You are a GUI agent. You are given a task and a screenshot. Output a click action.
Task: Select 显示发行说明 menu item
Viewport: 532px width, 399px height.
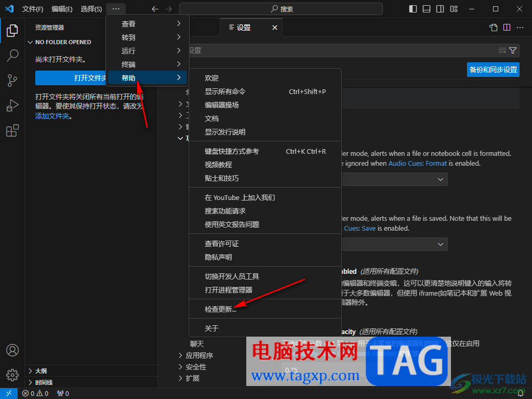tap(265, 132)
